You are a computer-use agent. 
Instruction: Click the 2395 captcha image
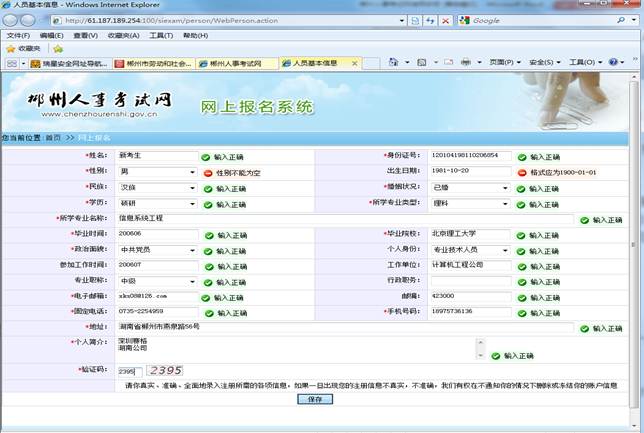click(165, 371)
